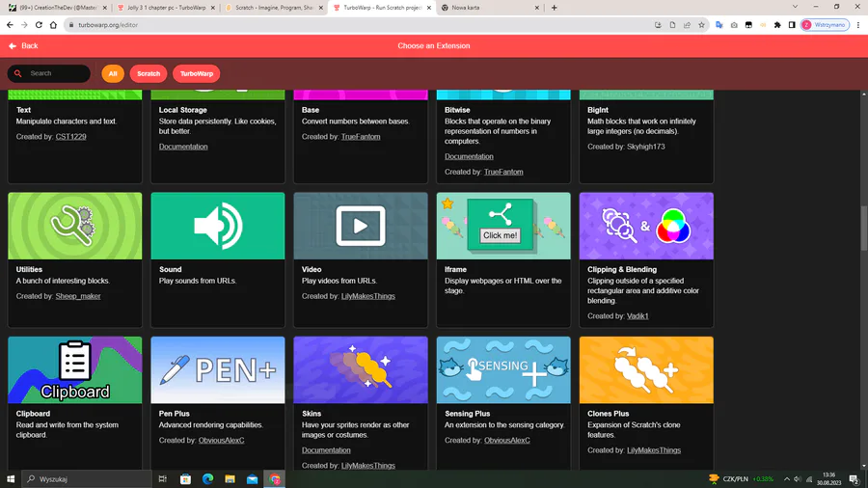The height and width of the screenshot is (488, 868).
Task: Open TrueFantom link under Base
Action: [x=361, y=137]
